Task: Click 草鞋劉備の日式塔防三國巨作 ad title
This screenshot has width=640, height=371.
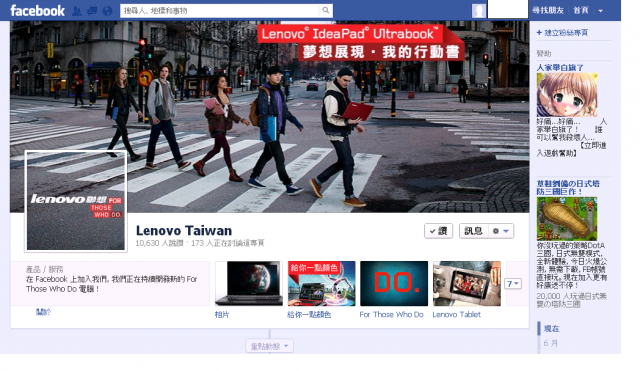Action: point(568,187)
